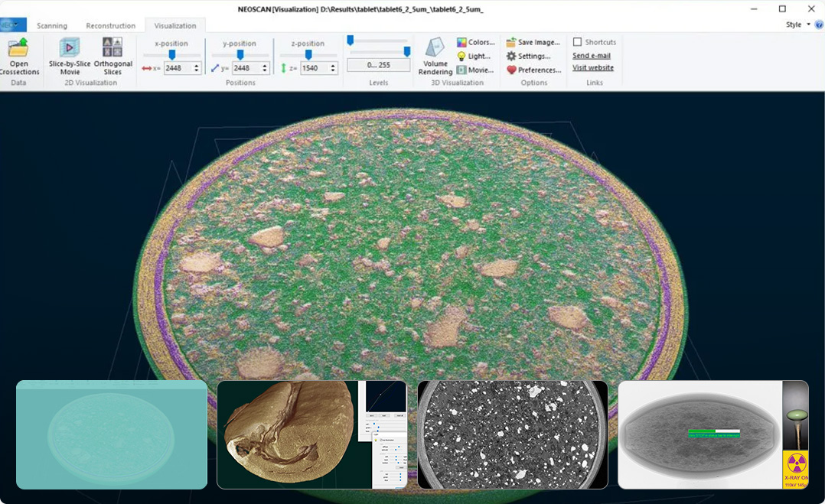Open Preferences with the heart icon

click(533, 70)
